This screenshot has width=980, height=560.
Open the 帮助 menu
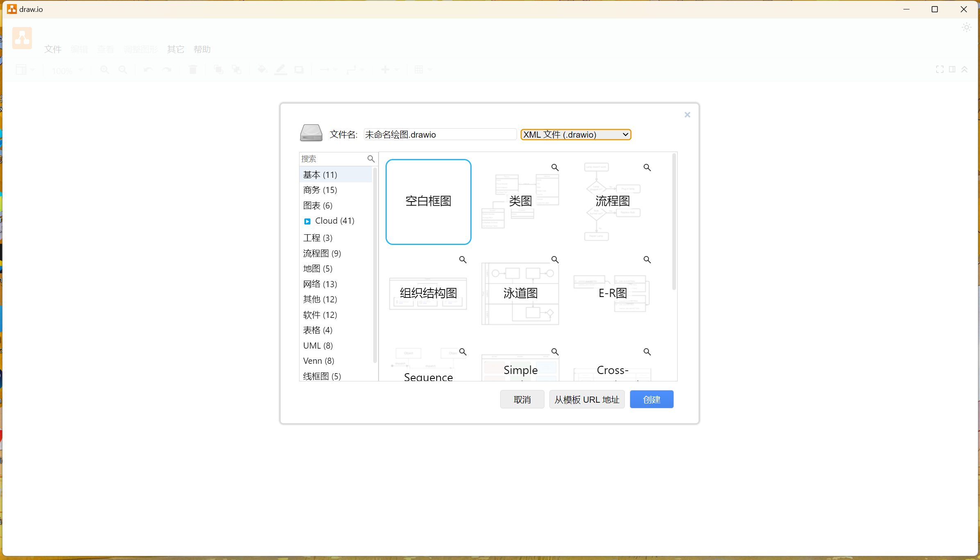point(202,49)
